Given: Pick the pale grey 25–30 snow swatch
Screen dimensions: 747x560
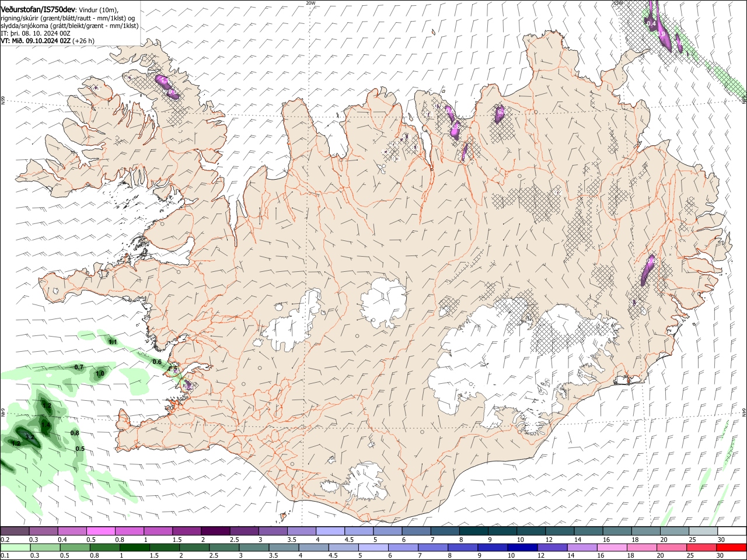Looking at the screenshot, I should click(703, 531).
